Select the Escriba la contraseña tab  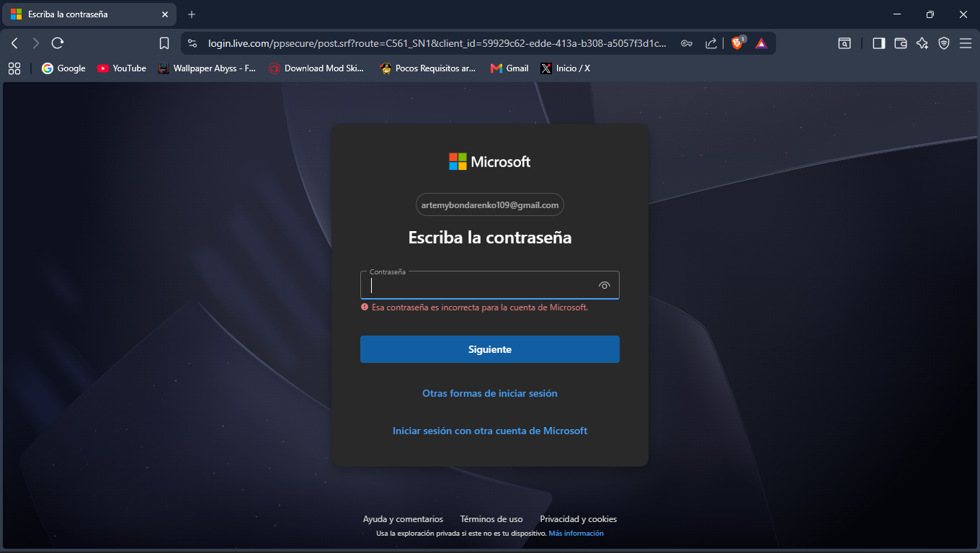89,14
